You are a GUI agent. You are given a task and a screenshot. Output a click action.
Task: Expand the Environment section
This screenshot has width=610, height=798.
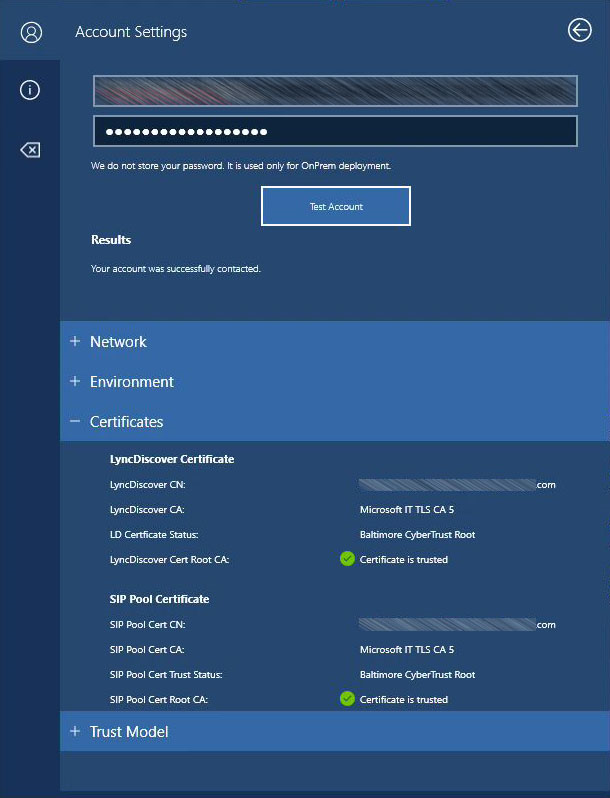tap(131, 382)
